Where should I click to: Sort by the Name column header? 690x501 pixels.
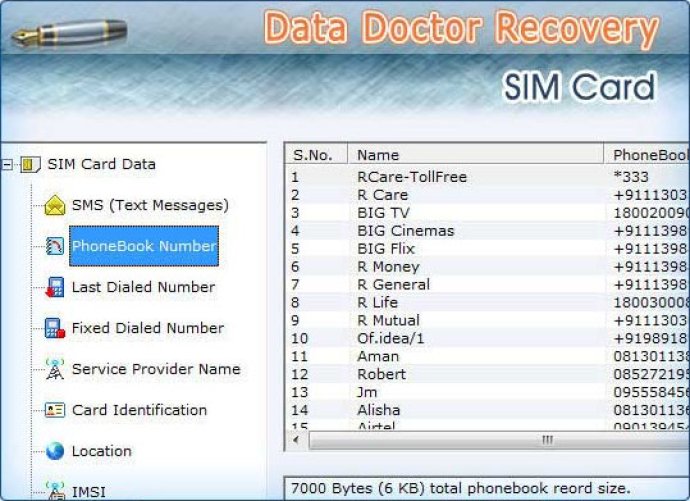tap(476, 155)
